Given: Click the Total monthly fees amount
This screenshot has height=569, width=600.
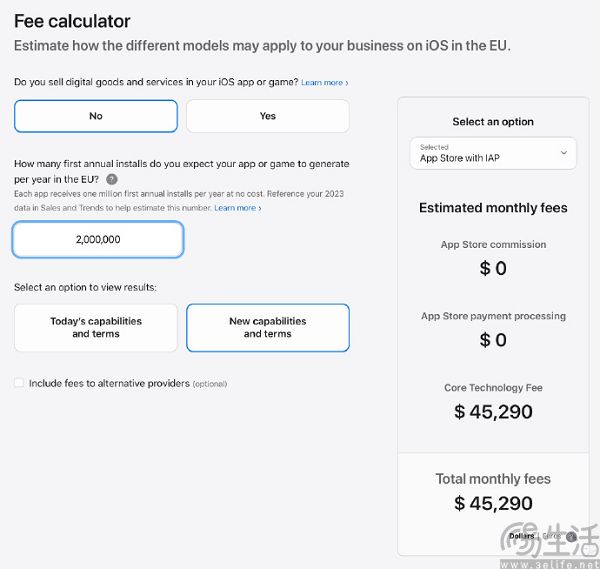Looking at the screenshot, I should [493, 503].
